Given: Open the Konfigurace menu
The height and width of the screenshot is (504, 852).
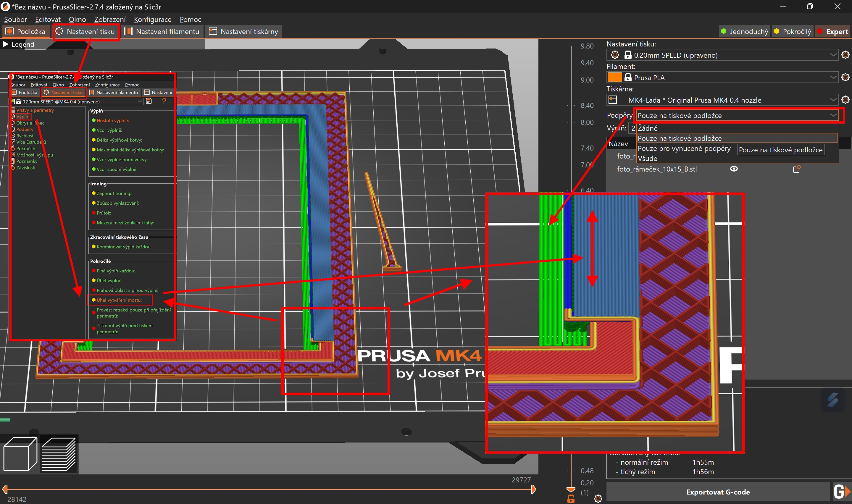Looking at the screenshot, I should point(152,19).
